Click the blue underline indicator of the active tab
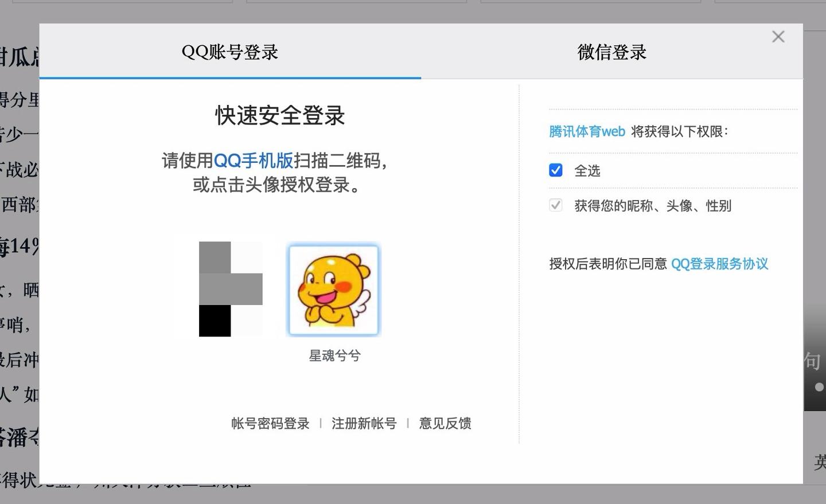Image resolution: width=826 pixels, height=504 pixels. [229, 79]
